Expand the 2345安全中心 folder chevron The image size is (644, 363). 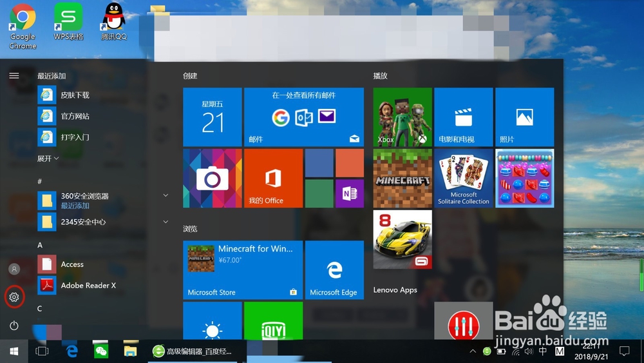pos(166,222)
